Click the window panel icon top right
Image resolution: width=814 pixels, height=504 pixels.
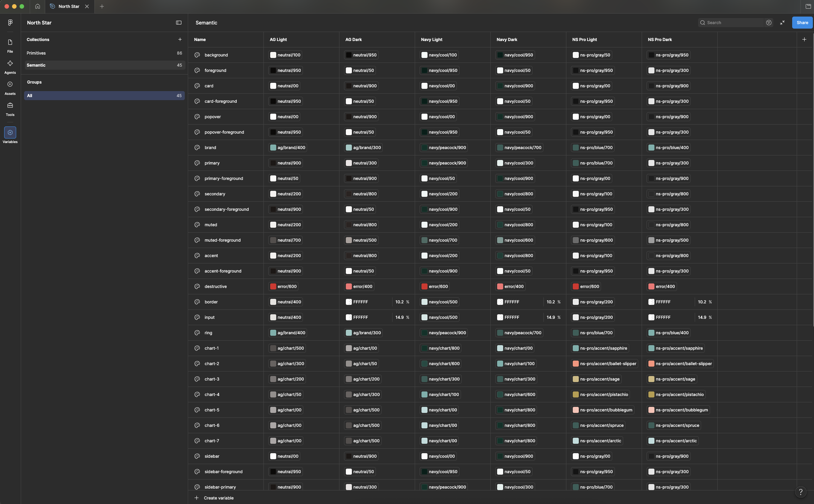pyautogui.click(x=808, y=6)
